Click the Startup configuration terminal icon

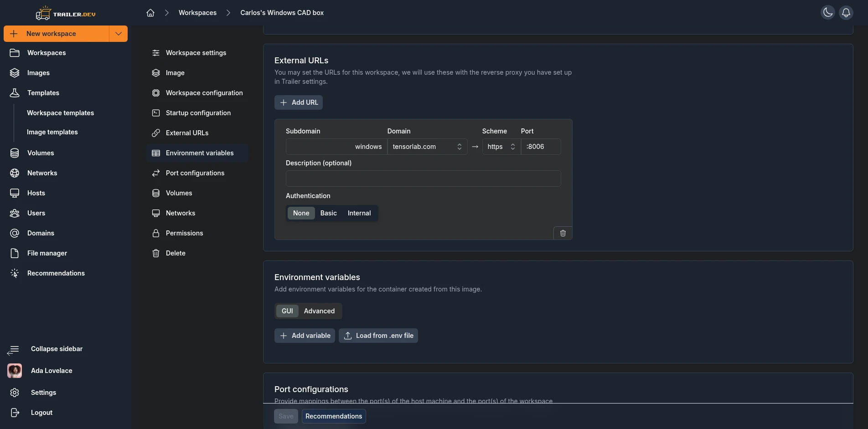[x=156, y=113]
